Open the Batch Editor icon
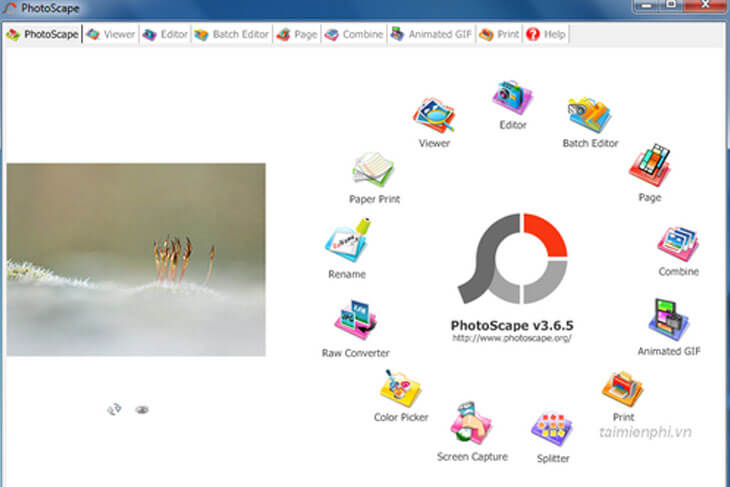 [x=589, y=116]
